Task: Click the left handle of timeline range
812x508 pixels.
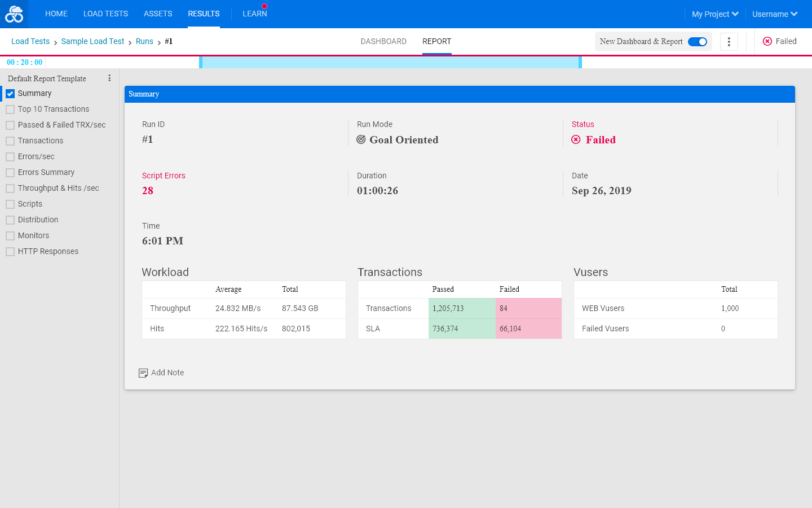Action: click(x=201, y=62)
